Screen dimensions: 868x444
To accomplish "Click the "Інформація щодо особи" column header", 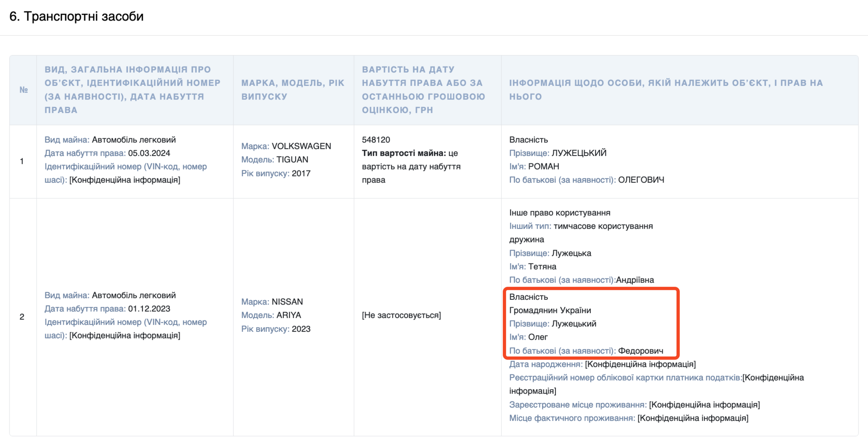I will 666,89.
